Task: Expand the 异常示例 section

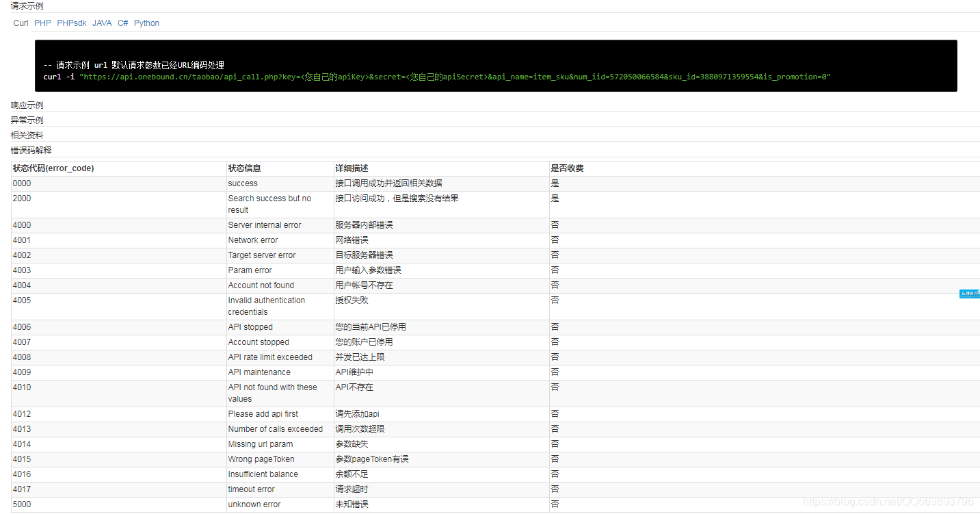Action: coord(27,120)
